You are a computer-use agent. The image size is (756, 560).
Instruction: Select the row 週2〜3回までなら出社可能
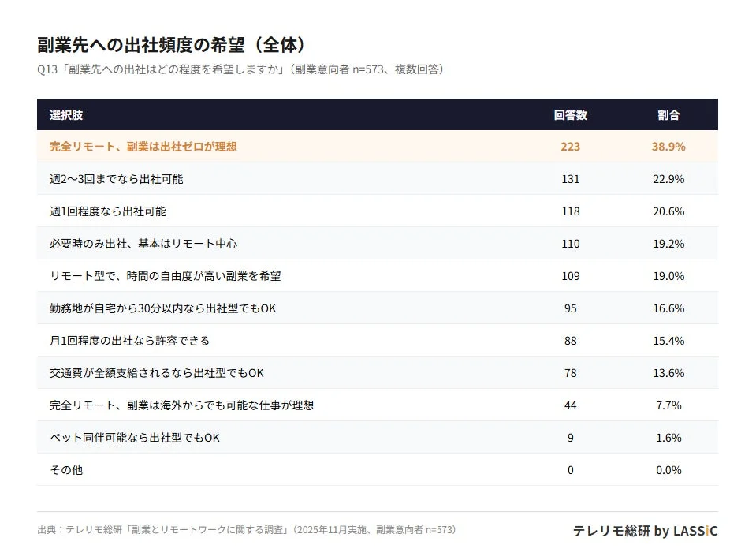pyautogui.click(x=114, y=179)
